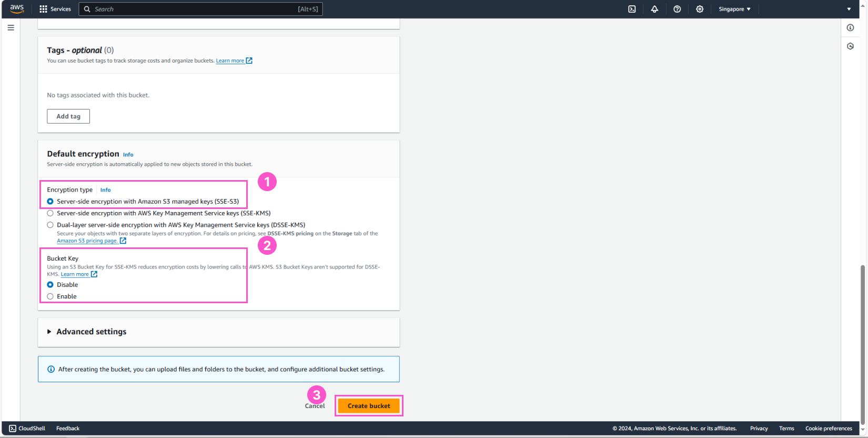This screenshot has height=438, width=868.
Task: Open Info link next to Encryption type
Action: click(x=105, y=190)
